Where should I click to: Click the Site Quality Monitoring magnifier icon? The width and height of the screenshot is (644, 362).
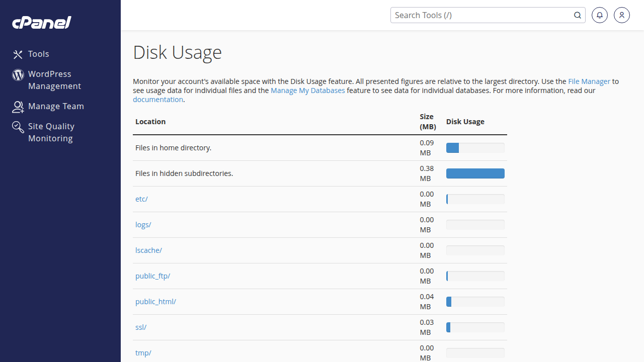(18, 127)
